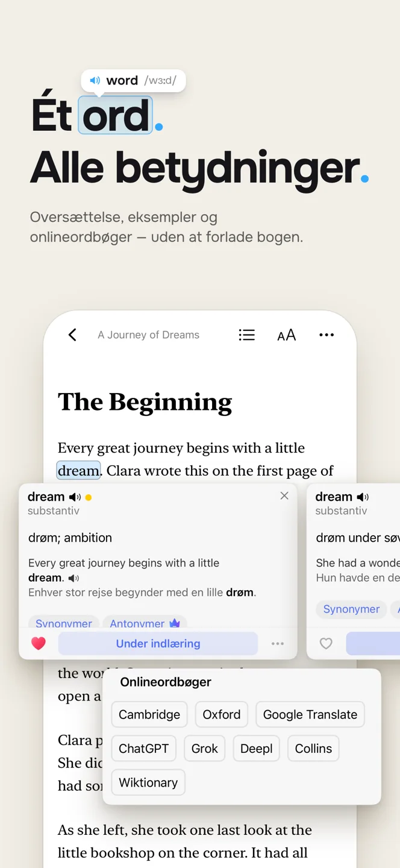Tap the 'Onlineordbøger' heading

click(166, 682)
